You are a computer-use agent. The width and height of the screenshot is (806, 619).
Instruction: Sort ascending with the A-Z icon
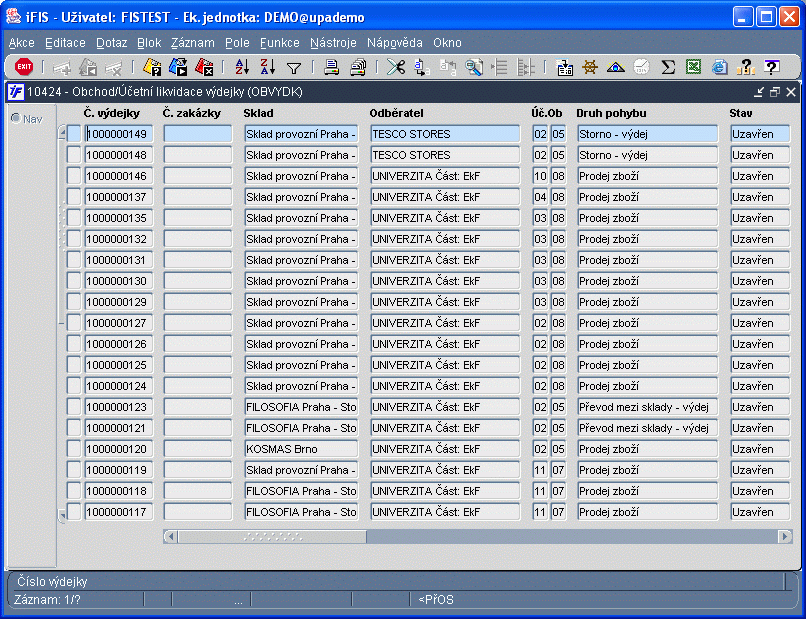242,67
